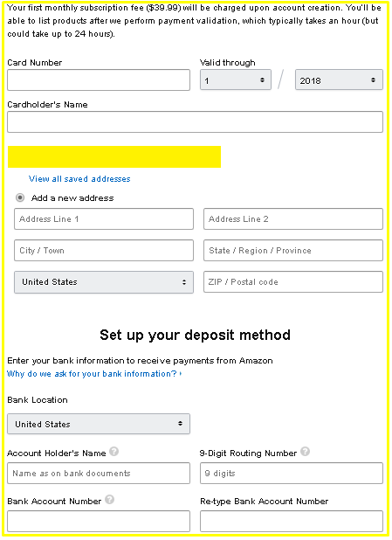This screenshot has width=392, height=540.
Task: Open help icon next to 9-Digit Routing Number
Action: click(x=305, y=451)
